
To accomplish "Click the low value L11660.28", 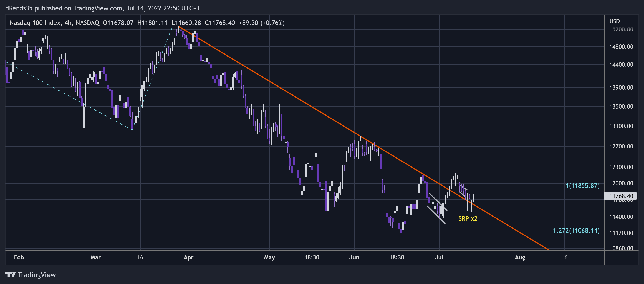I will (x=186, y=23).
